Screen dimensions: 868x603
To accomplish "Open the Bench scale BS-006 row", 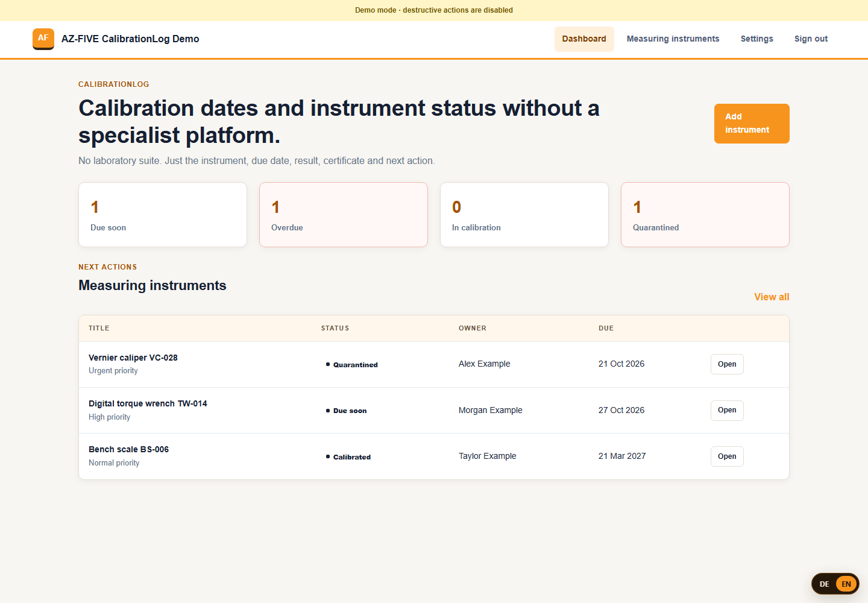I will pos(727,456).
